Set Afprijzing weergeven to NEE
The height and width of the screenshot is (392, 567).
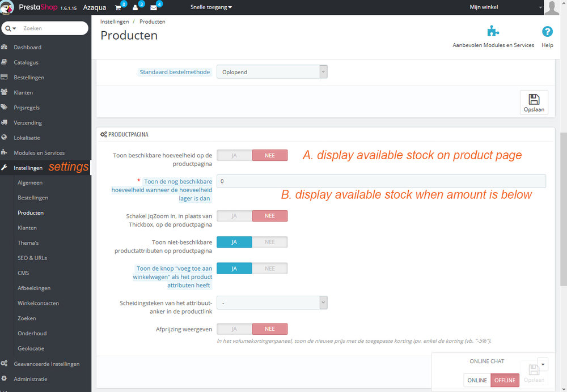[x=270, y=329]
